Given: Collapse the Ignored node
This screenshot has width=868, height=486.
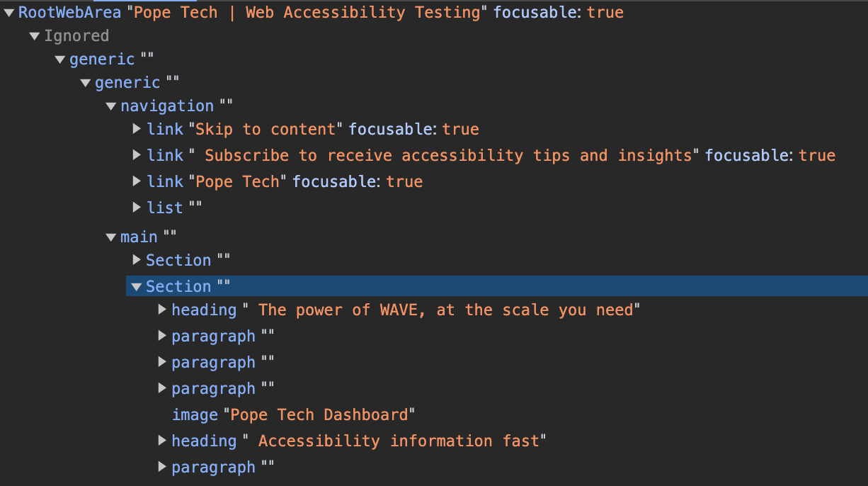Looking at the screenshot, I should point(34,35).
